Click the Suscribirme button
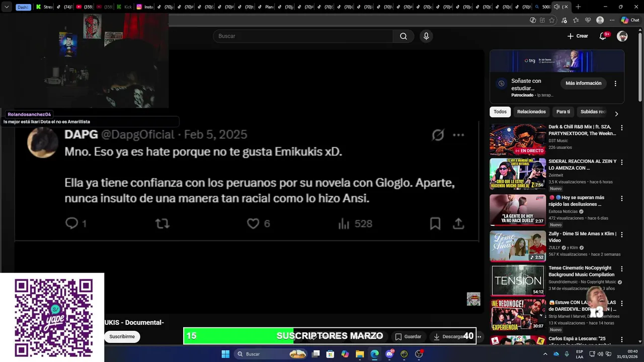Screen dimensions: 644x362 coord(122,336)
